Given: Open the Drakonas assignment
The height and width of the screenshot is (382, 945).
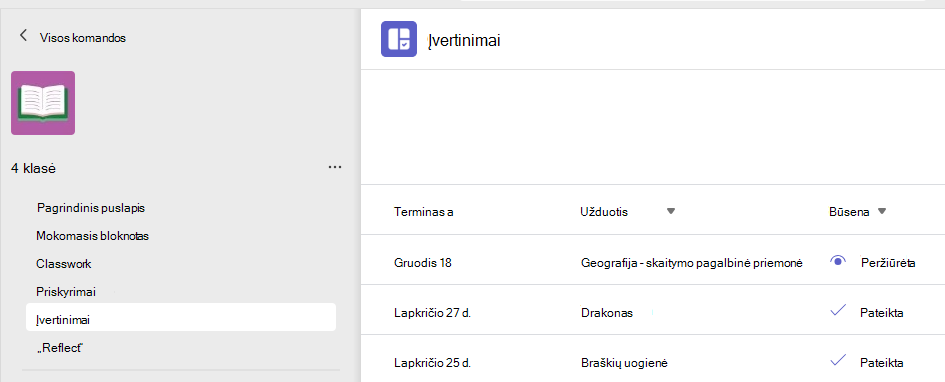Looking at the screenshot, I should point(607,313).
